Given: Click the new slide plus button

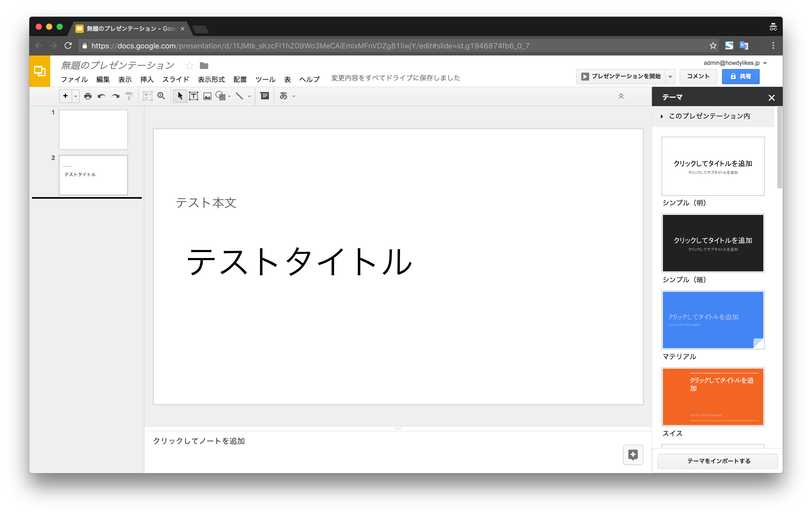Looking at the screenshot, I should [65, 96].
